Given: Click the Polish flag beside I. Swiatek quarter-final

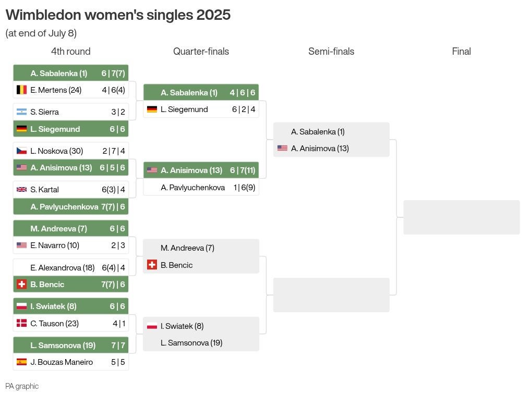Looking at the screenshot, I should [152, 326].
